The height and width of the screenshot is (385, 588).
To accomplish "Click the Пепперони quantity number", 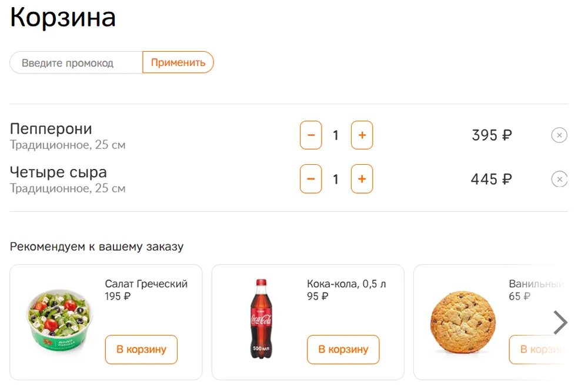I will tap(336, 135).
